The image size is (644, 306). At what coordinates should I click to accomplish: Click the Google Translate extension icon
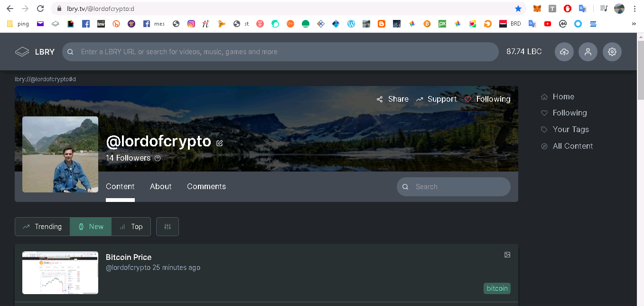pos(582,9)
